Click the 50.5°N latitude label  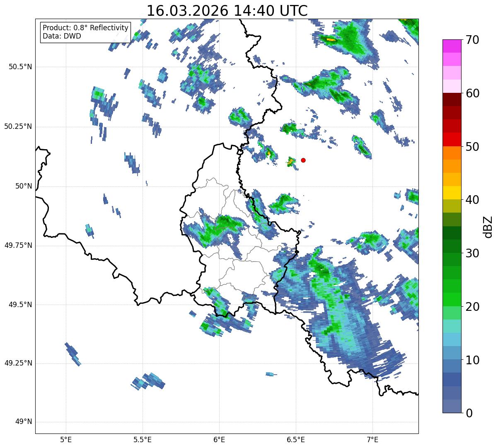[x=20, y=67]
